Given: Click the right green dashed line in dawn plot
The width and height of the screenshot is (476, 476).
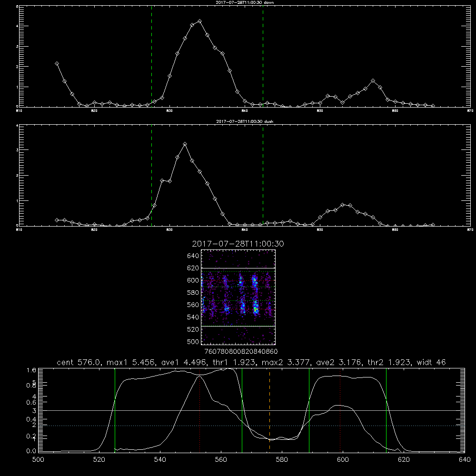Looking at the screenshot, I should click(x=263, y=56).
